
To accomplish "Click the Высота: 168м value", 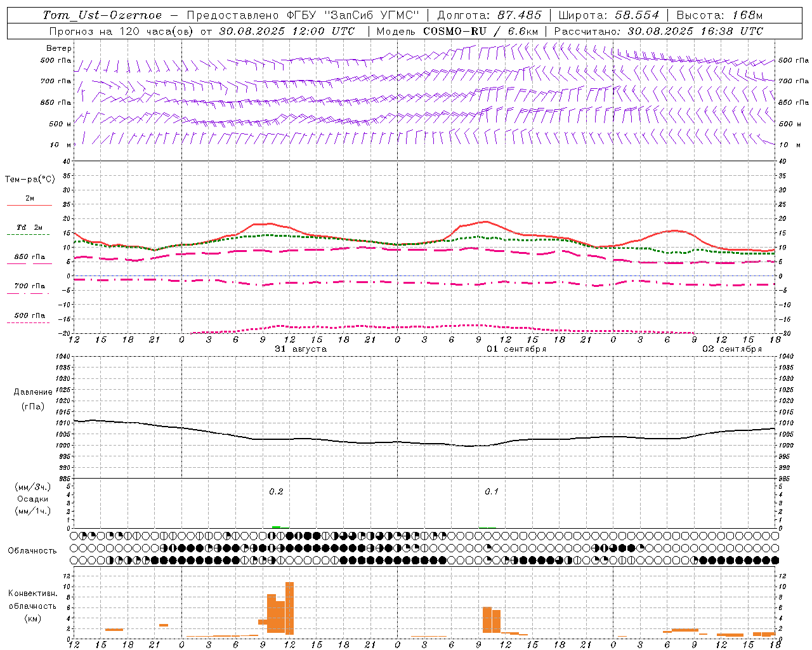I will [x=719, y=15].
